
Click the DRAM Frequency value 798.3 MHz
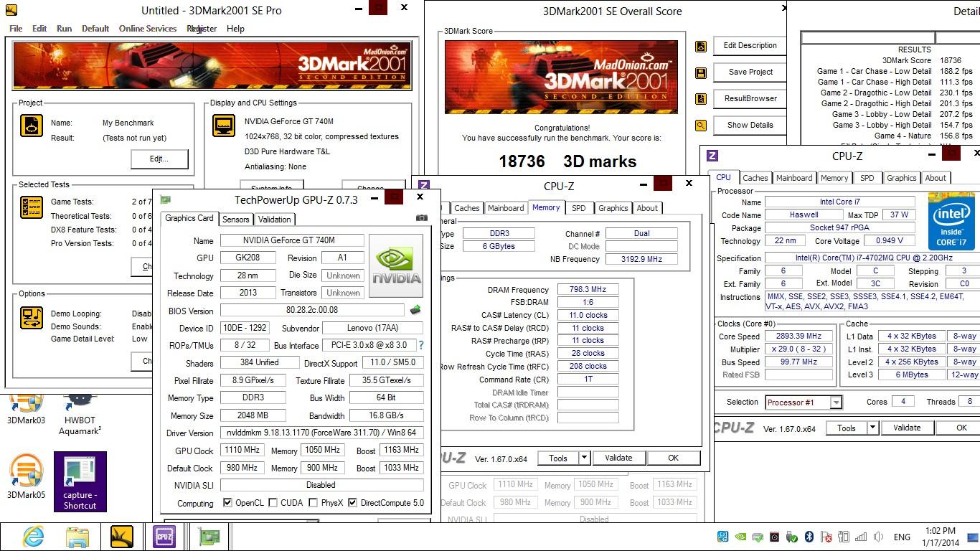tap(588, 290)
